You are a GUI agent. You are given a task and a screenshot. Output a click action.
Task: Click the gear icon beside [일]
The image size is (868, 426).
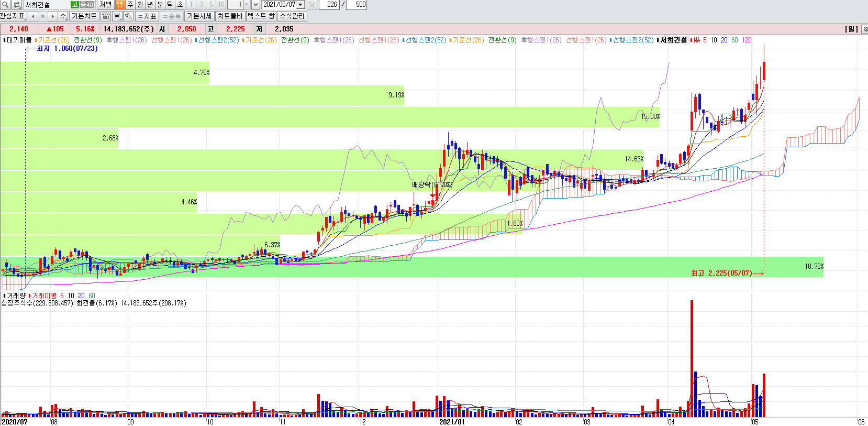(x=865, y=29)
